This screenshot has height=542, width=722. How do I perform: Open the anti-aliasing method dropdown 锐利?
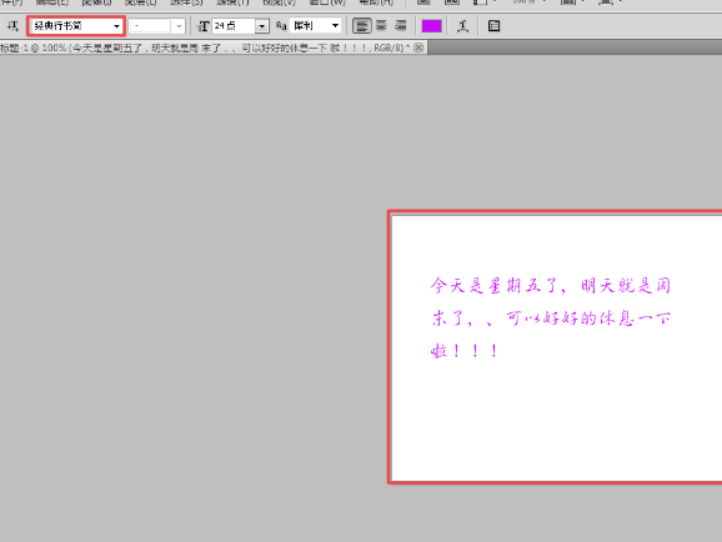coord(315,26)
